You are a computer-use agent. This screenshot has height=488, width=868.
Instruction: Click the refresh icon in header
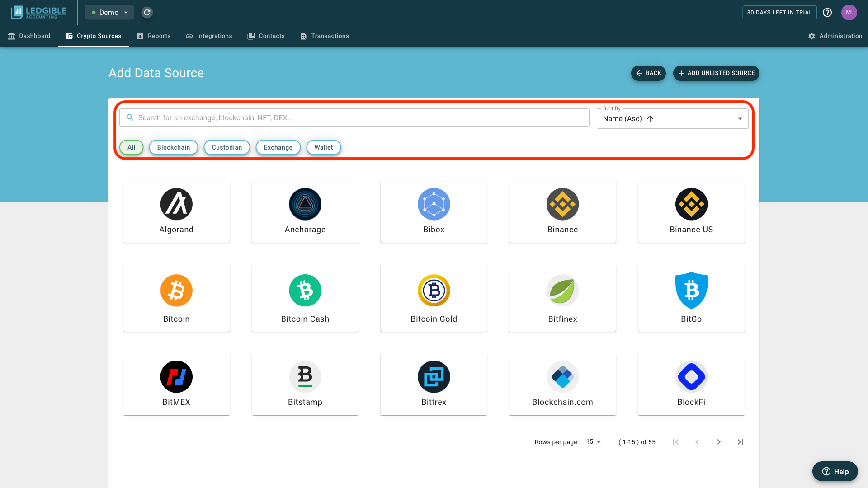point(147,13)
